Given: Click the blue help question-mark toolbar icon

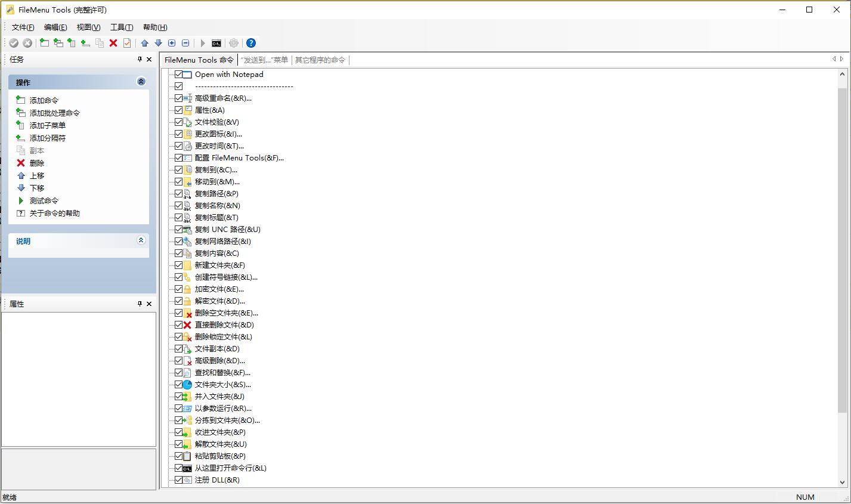Looking at the screenshot, I should (250, 42).
